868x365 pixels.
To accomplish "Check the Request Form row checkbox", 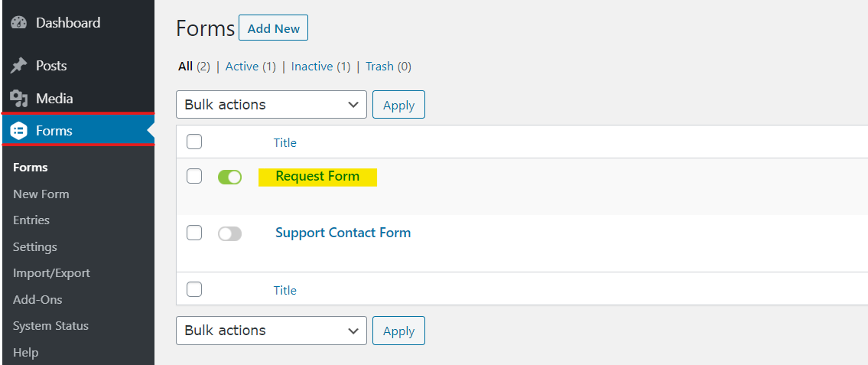I will [x=193, y=176].
